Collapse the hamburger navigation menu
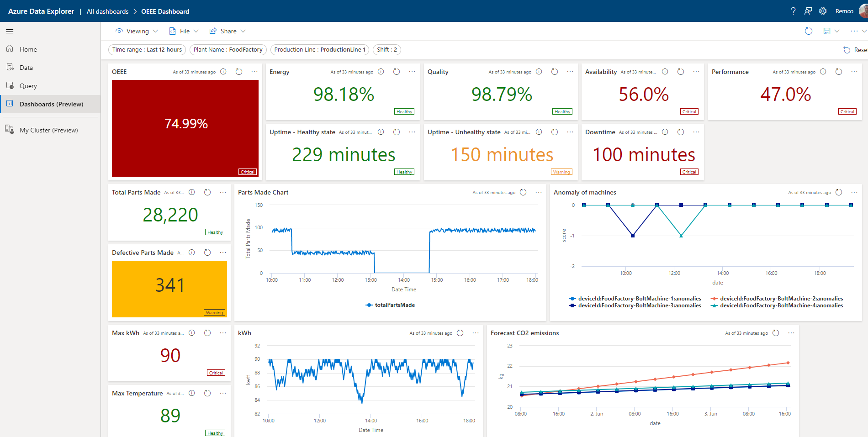The image size is (868, 437). pyautogui.click(x=10, y=31)
